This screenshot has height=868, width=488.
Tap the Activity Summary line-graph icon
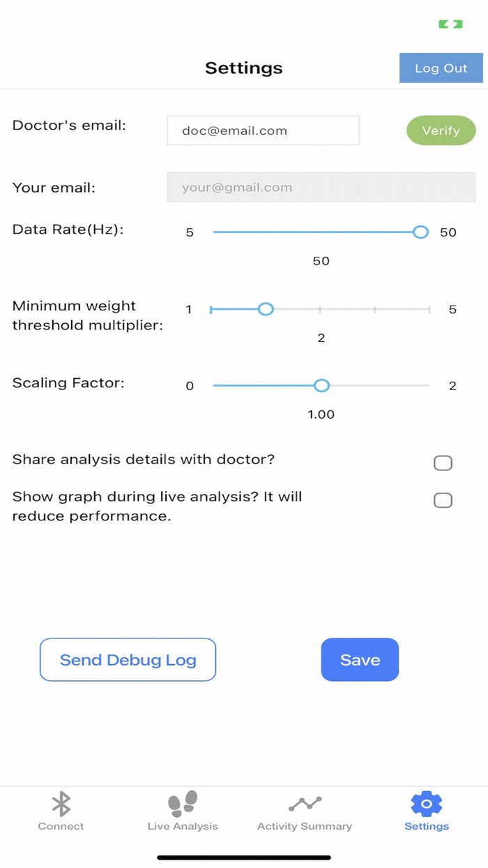[x=304, y=803]
